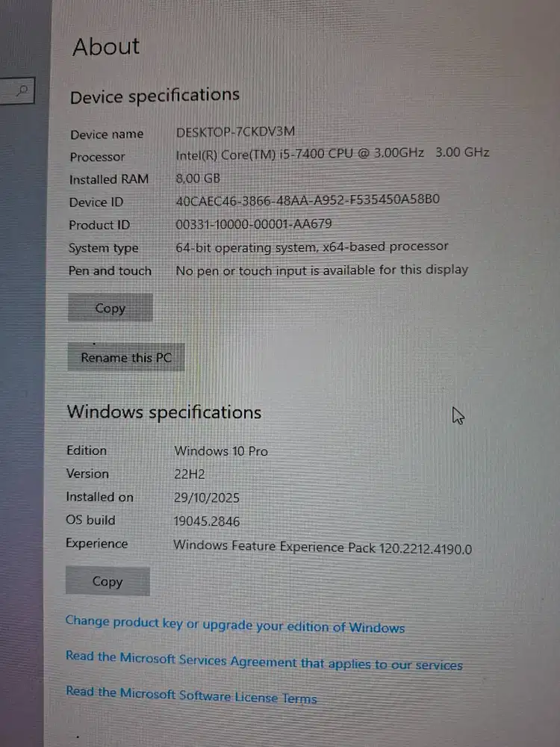The height and width of the screenshot is (747, 560).
Task: Select the Device ID value 40CAEC46-3866-48AA-A952-F535450A58B0
Action: (x=308, y=200)
